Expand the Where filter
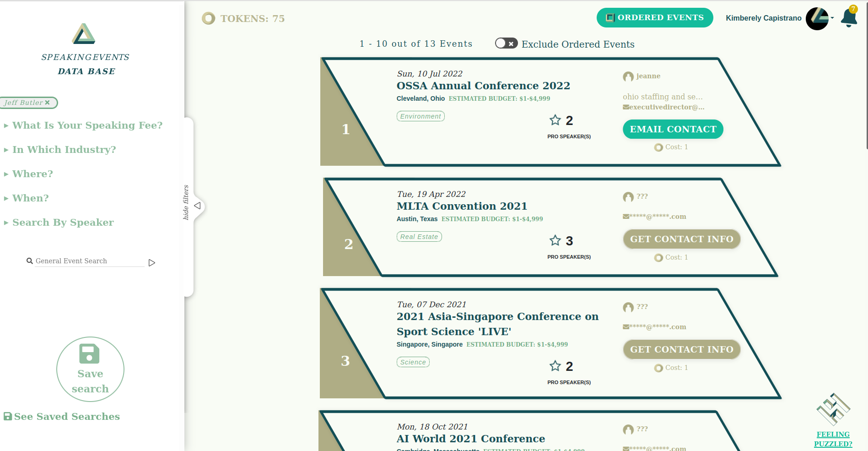 point(28,174)
